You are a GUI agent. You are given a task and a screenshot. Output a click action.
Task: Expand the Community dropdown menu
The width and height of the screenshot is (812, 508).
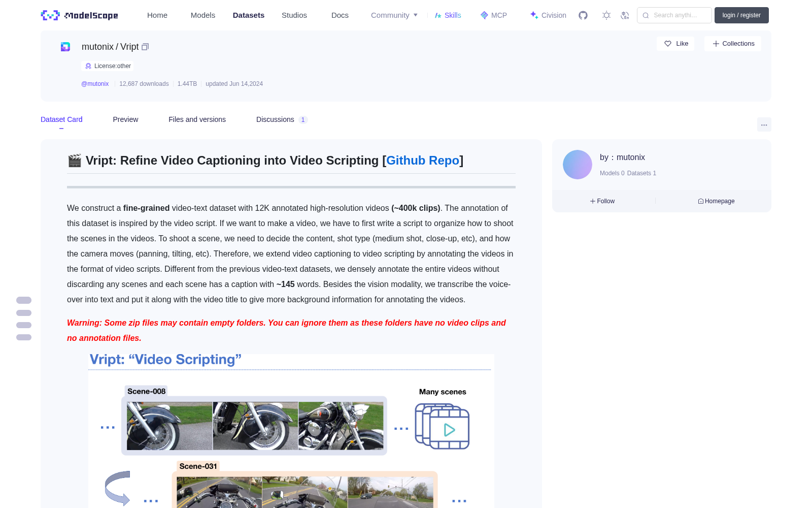coord(394,15)
